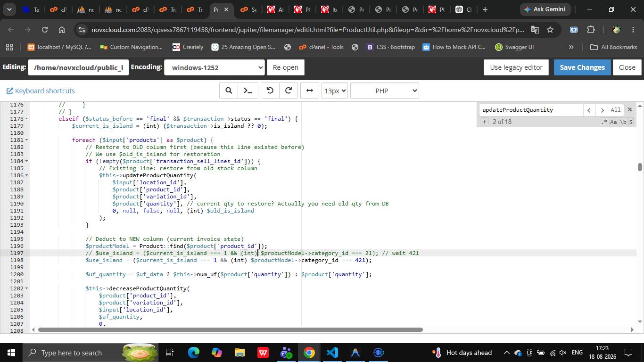This screenshot has width=644, height=362.
Task: Go to the previous search match arrow
Action: point(589,110)
